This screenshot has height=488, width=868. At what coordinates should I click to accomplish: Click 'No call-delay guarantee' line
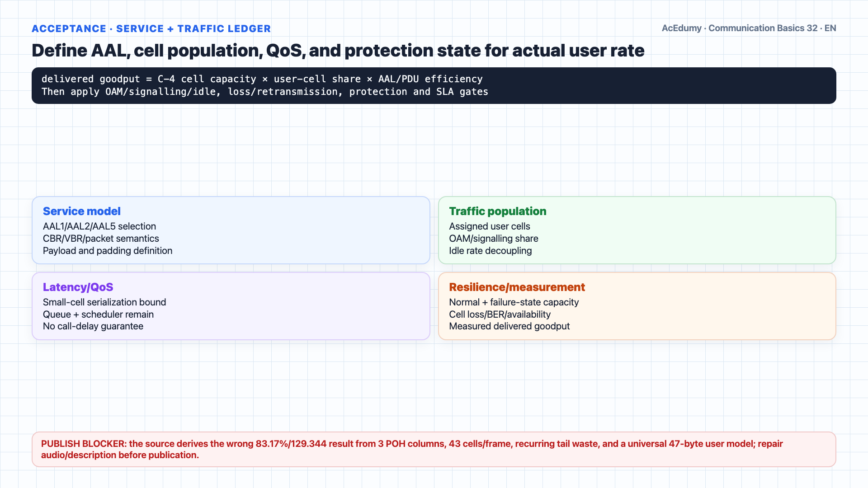click(x=93, y=326)
